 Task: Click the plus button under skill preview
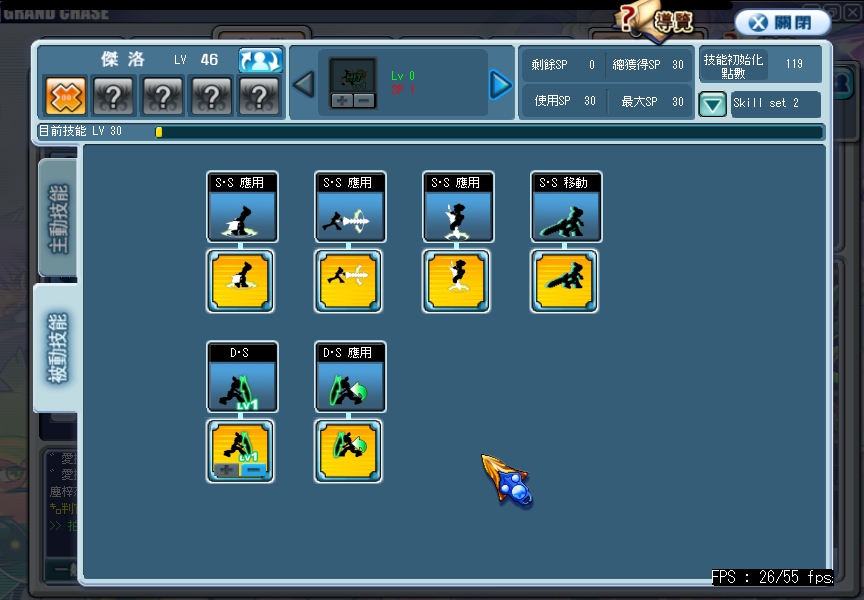point(342,100)
